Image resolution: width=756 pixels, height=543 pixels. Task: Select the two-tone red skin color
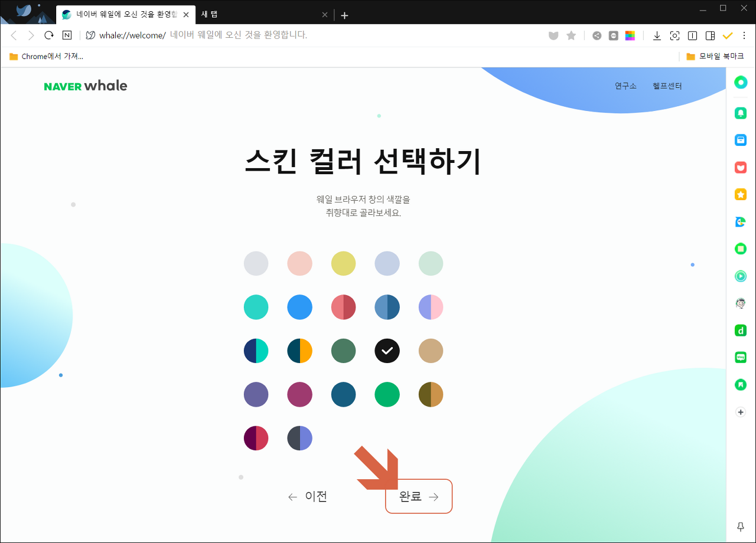pos(343,307)
